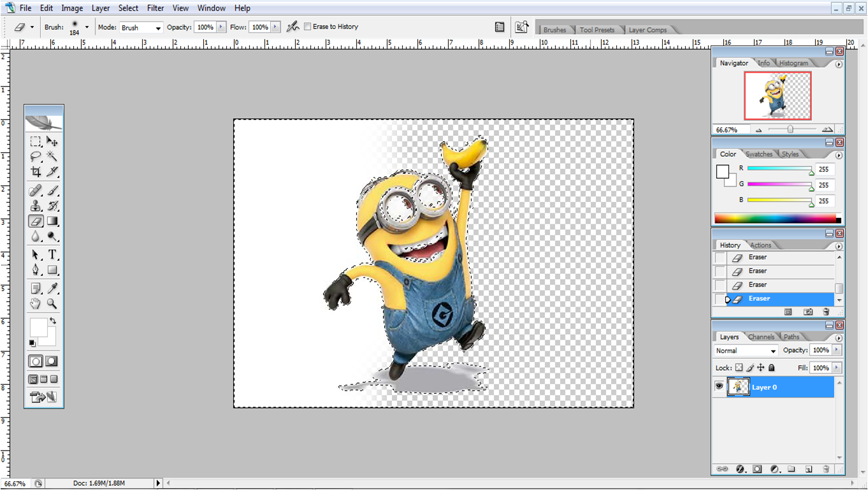Switch to the Actions tab
868x490 pixels.
coord(760,245)
